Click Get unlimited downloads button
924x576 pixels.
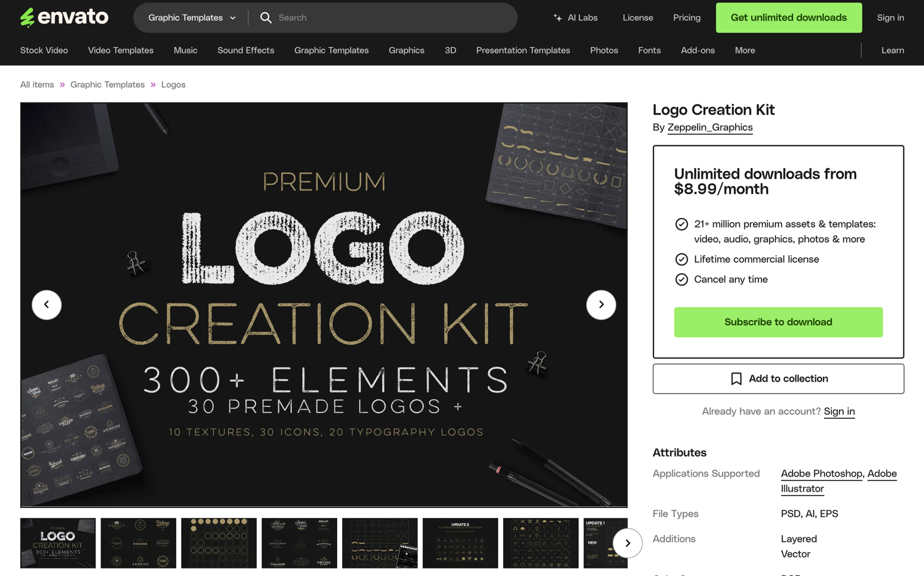tap(789, 18)
